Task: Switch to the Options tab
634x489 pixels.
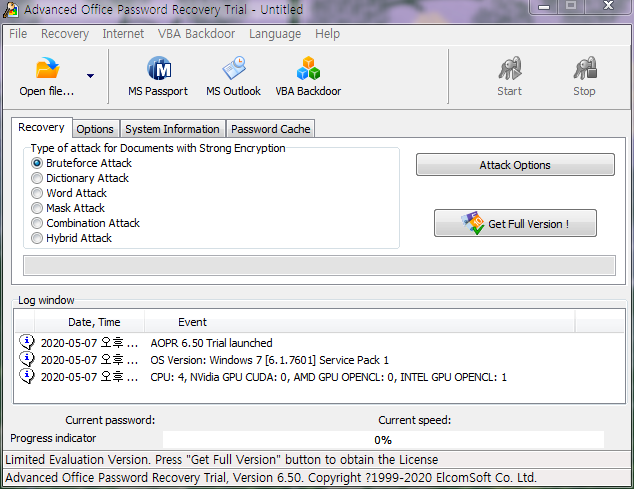Action: (95, 129)
